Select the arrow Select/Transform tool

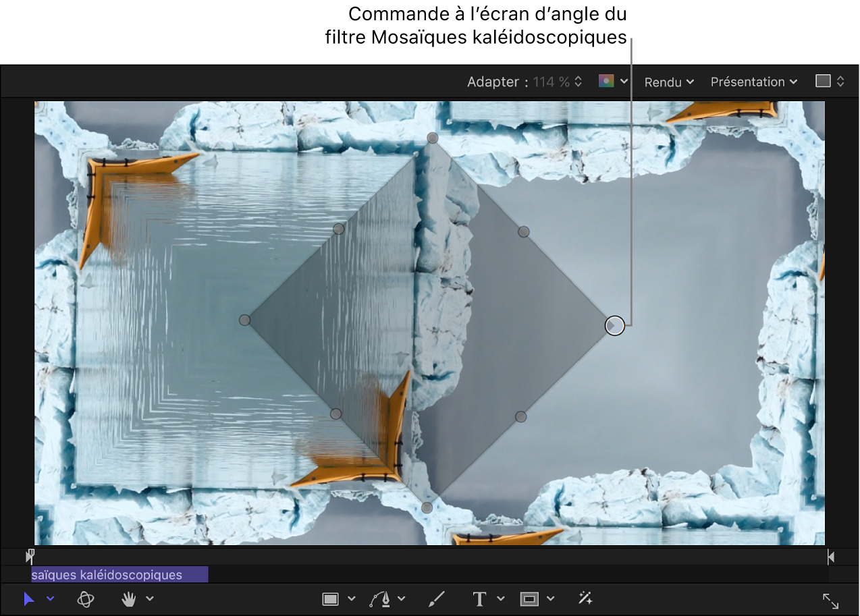click(28, 599)
